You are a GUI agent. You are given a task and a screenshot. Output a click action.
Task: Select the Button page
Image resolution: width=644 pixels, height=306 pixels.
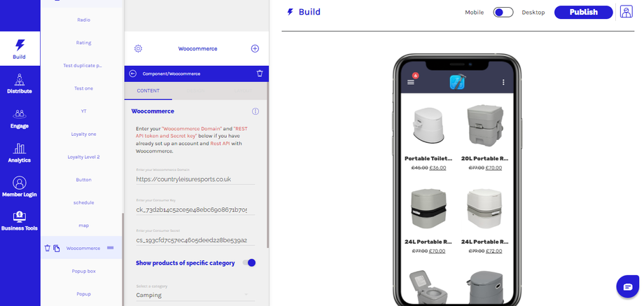coord(83,180)
